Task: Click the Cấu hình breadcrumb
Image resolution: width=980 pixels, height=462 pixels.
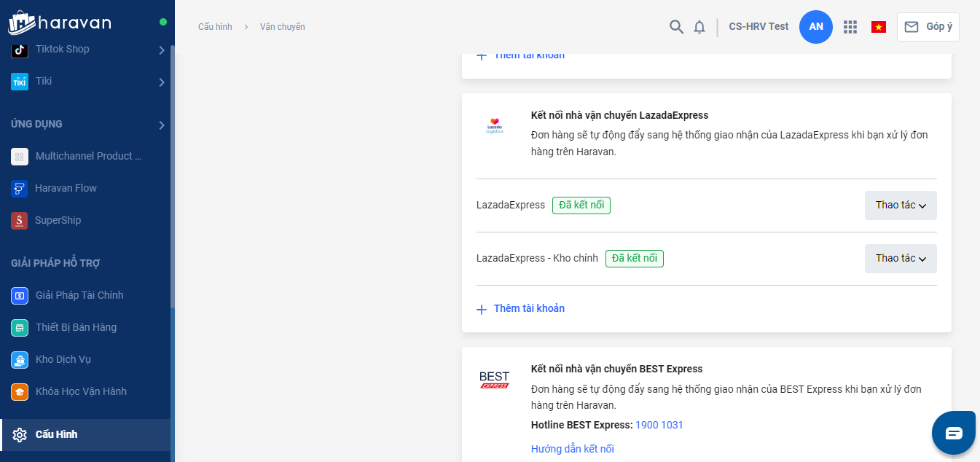Action: [x=215, y=27]
